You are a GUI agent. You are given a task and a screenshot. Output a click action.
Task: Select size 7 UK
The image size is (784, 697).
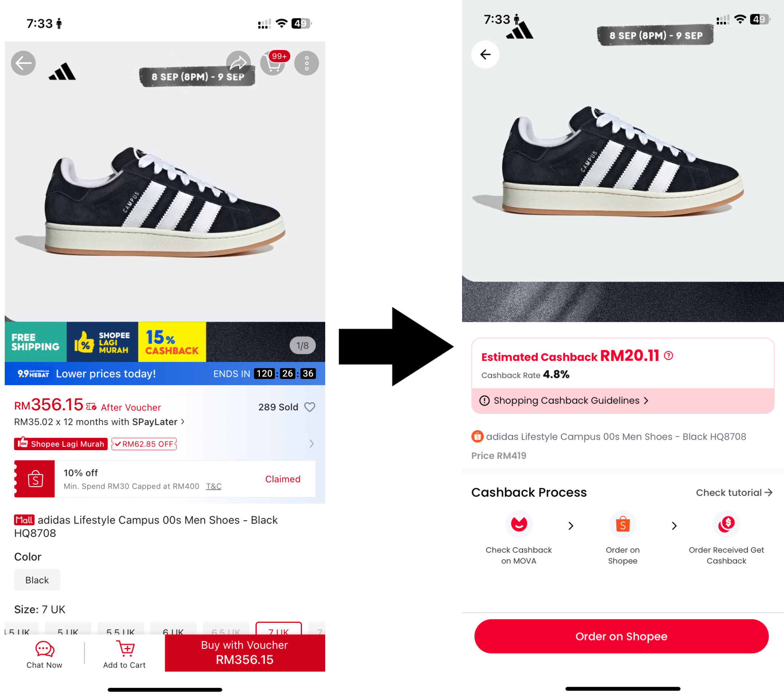point(278,629)
